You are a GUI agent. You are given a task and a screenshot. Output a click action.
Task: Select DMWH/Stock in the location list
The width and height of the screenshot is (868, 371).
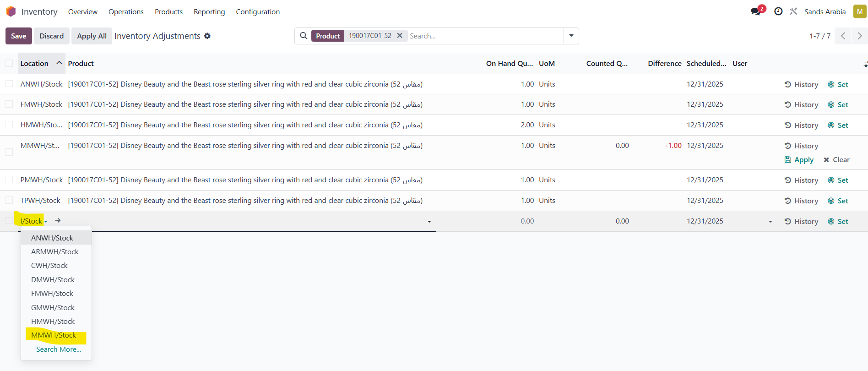coord(56,279)
